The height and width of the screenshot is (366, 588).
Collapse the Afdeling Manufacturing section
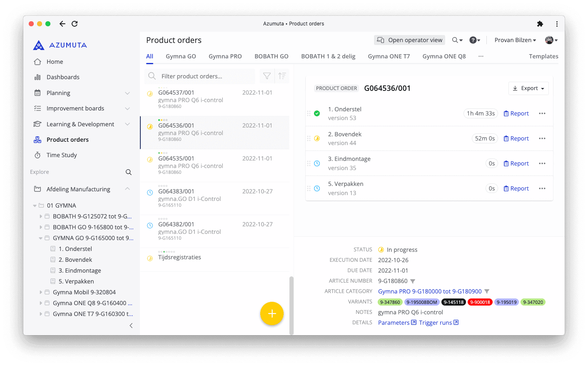coord(127,189)
